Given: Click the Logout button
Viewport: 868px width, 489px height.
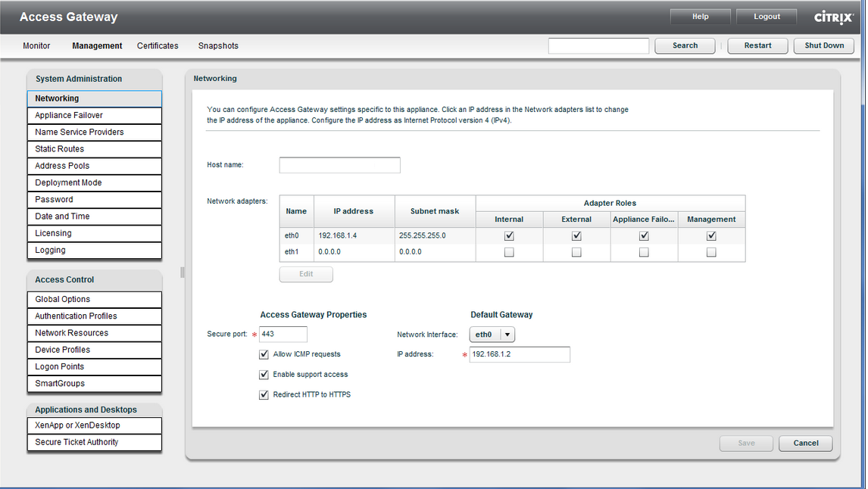Looking at the screenshot, I should pos(767,17).
